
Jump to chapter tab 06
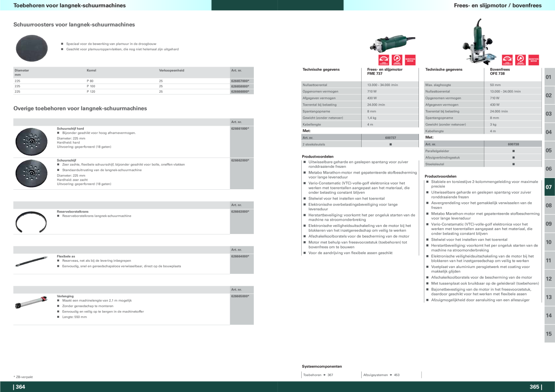point(549,169)
